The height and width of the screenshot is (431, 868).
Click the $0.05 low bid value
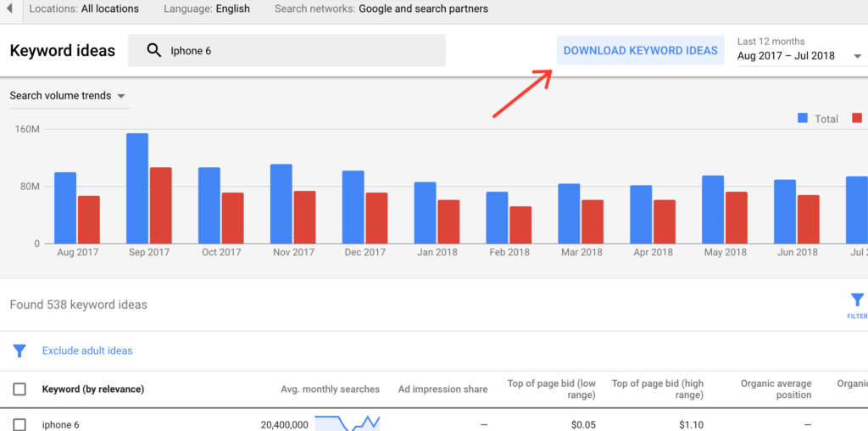point(583,425)
